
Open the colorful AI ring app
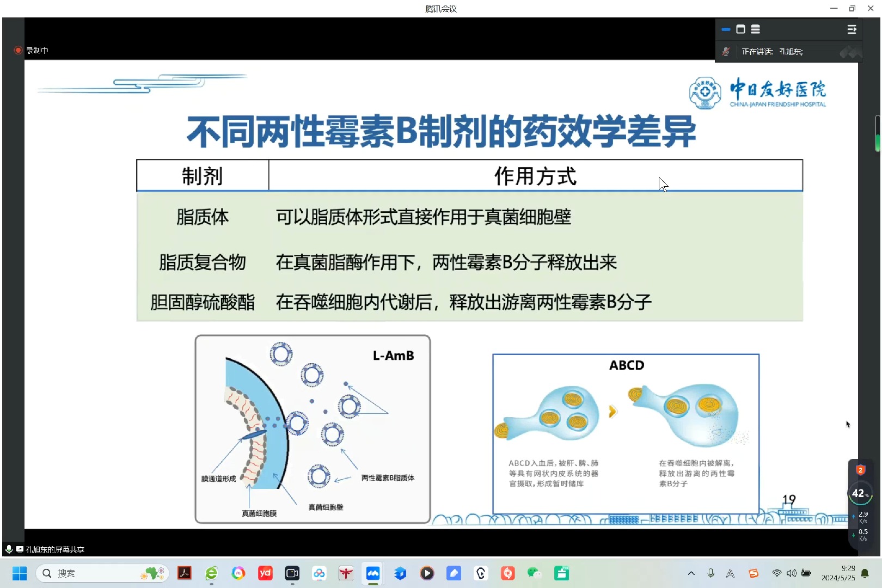[238, 573]
